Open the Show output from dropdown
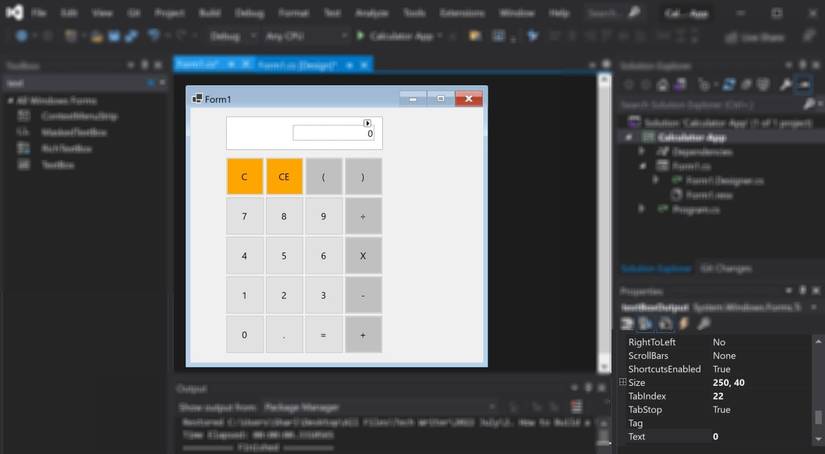Screen dimensions: 825x454 coord(379,407)
